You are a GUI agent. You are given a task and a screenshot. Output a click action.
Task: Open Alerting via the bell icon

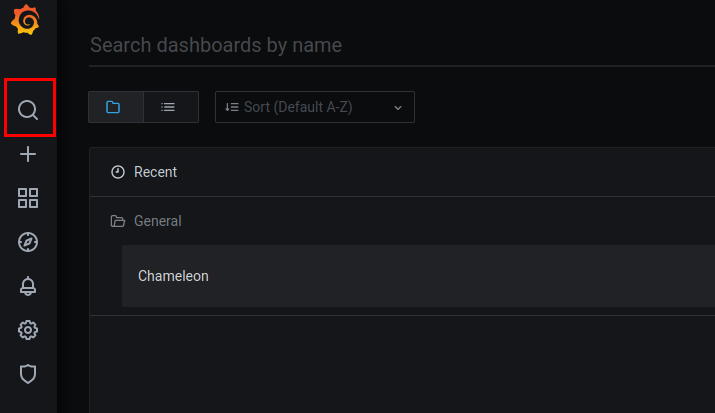tap(28, 286)
